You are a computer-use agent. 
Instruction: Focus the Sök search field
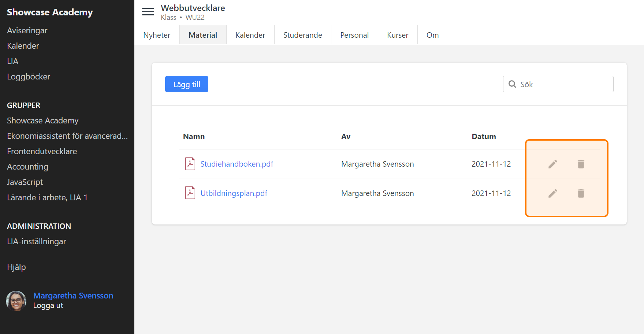tap(564, 84)
